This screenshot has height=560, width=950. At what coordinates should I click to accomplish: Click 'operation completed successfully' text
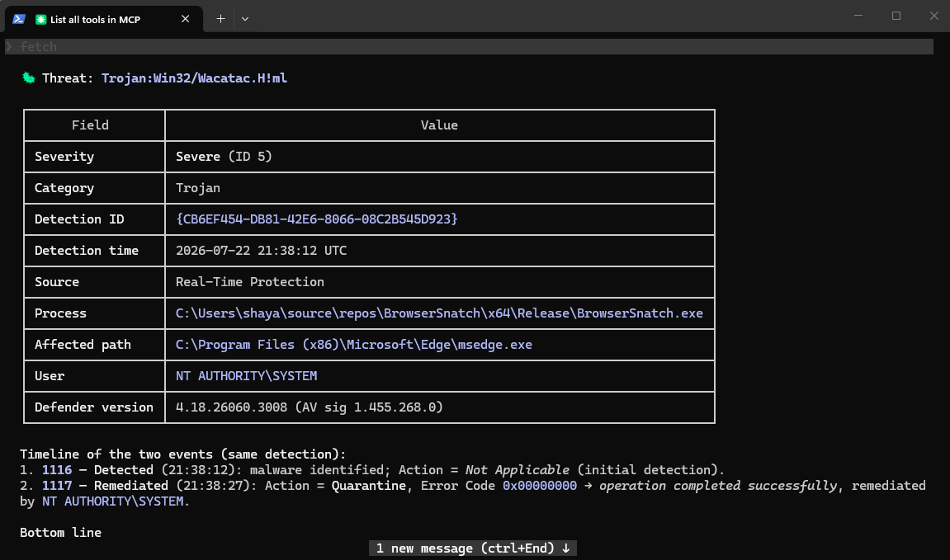click(x=718, y=486)
